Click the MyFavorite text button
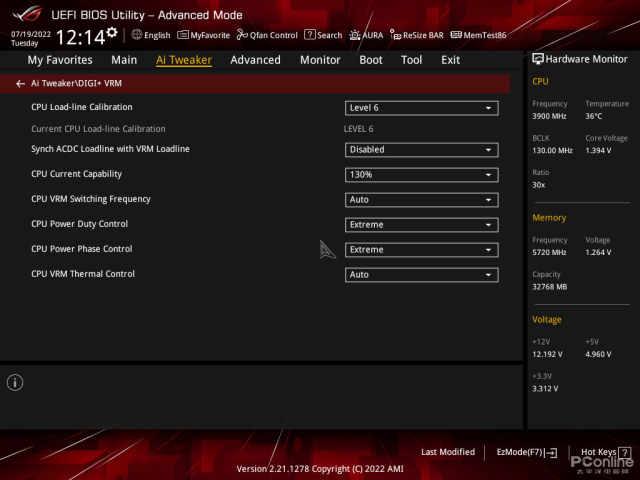 coord(210,36)
